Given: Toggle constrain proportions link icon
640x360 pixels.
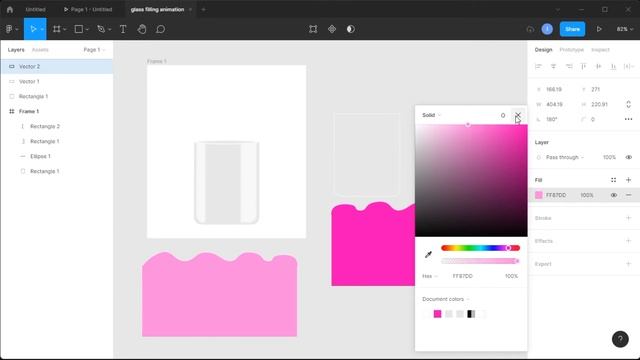Looking at the screenshot, I should (x=628, y=104).
